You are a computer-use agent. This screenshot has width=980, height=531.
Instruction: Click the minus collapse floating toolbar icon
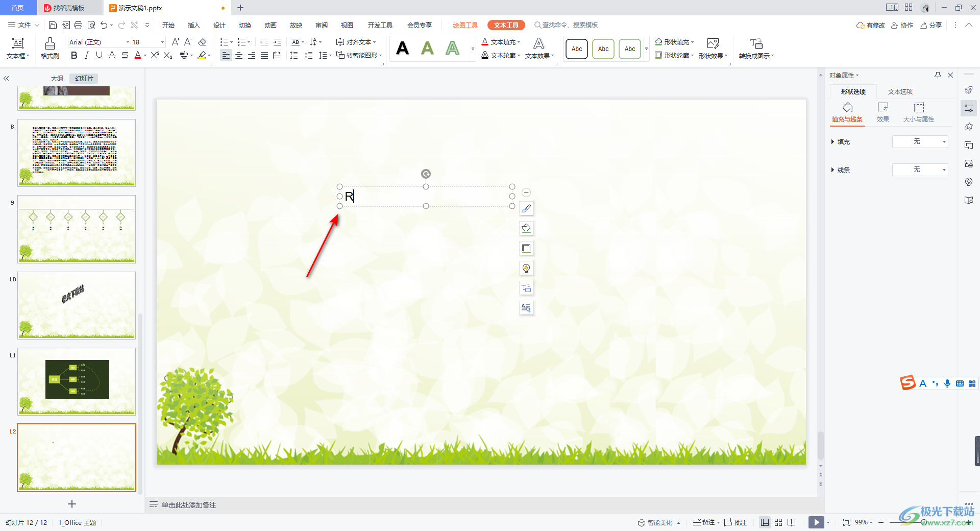[526, 192]
